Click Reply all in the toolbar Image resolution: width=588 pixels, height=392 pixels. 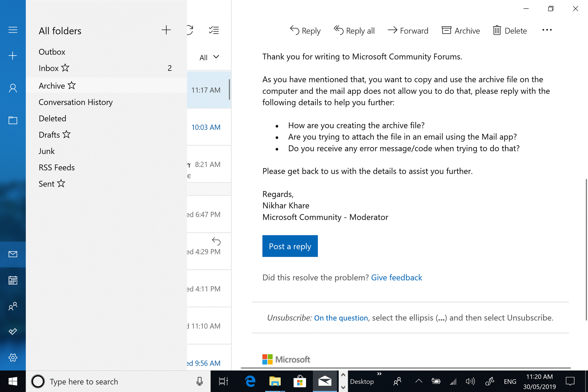click(354, 31)
